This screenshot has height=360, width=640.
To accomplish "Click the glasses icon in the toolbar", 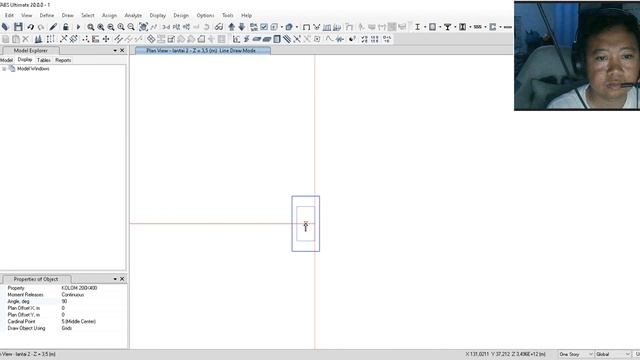I will tap(219, 27).
